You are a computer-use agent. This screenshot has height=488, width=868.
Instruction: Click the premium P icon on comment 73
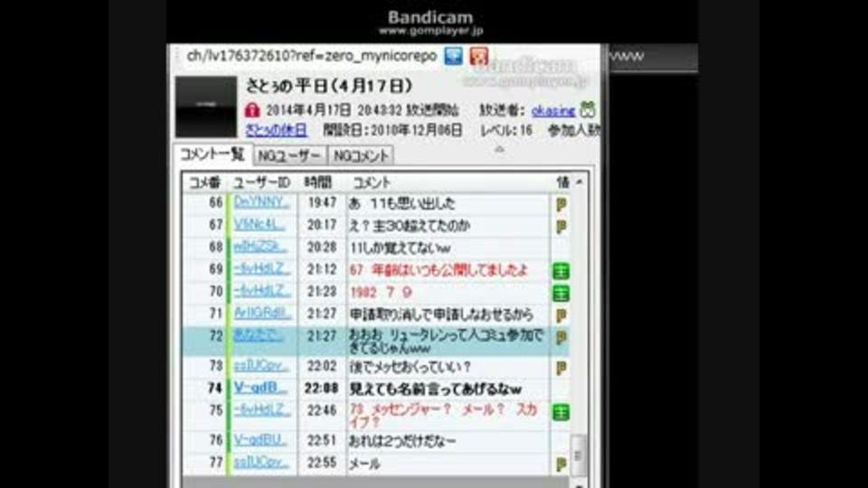561,368
